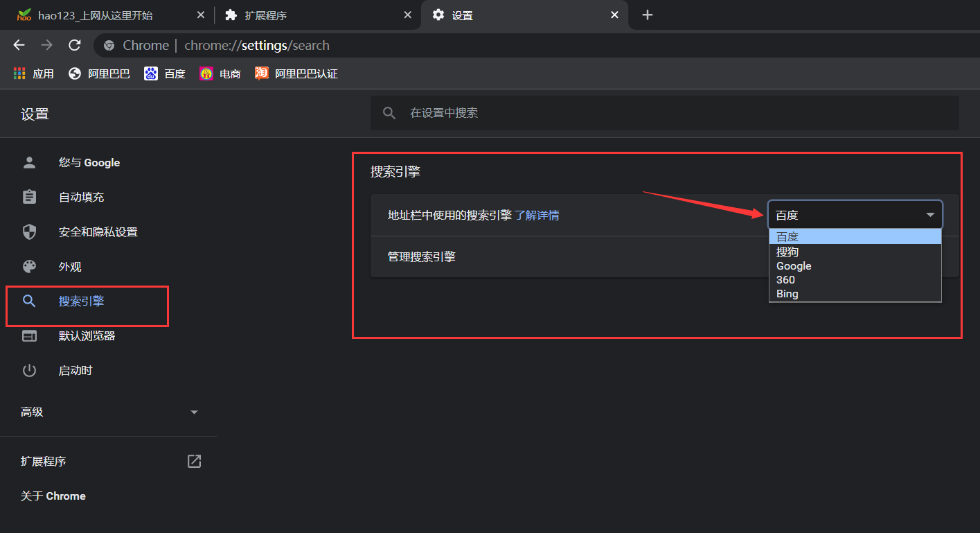The image size is (980, 533).
Task: Click the person icon beside 您与 Google
Action: (29, 162)
